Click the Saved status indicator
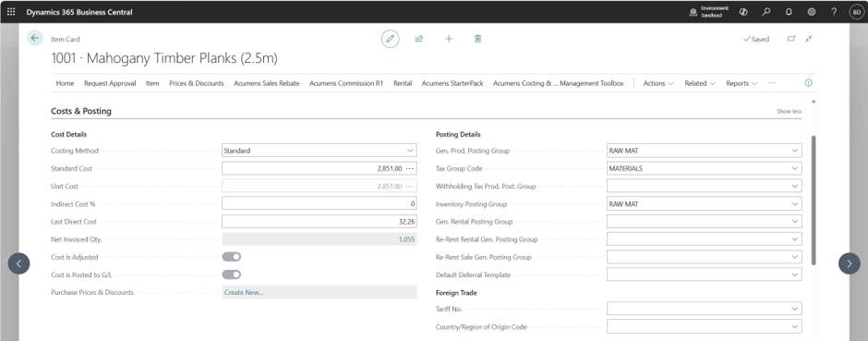The width and height of the screenshot is (868, 341). [x=756, y=40]
